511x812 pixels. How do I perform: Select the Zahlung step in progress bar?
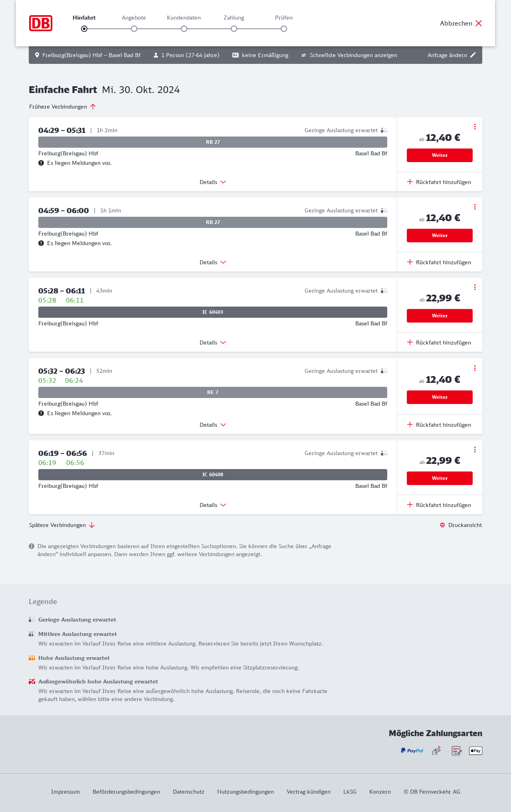click(234, 29)
